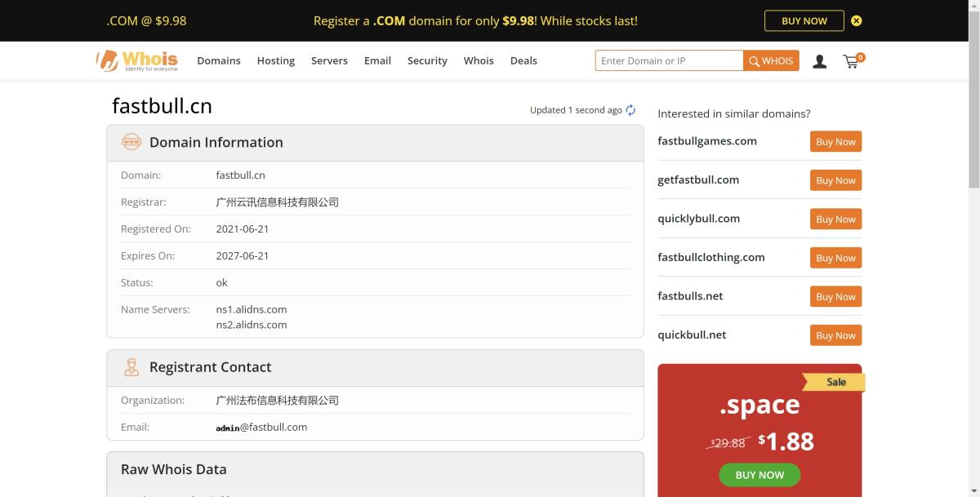Click BUY NOW on the .space offer
This screenshot has width=980, height=497.
click(x=759, y=474)
